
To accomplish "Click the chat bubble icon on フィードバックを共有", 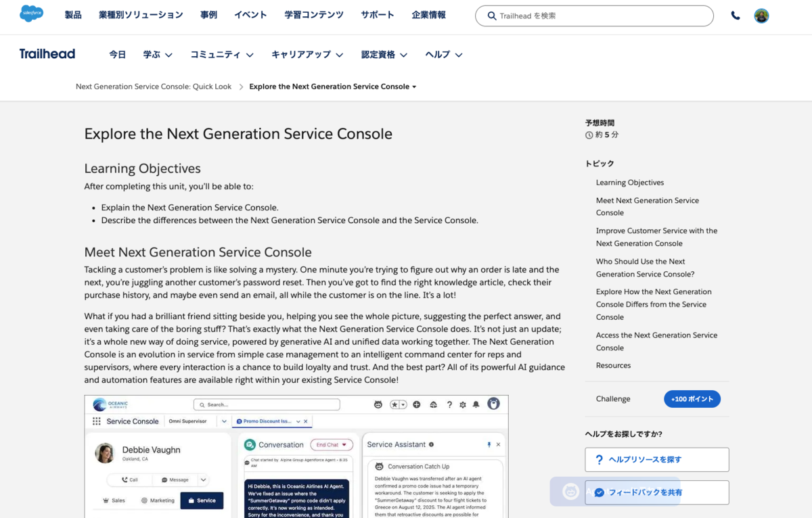I will [x=599, y=493].
